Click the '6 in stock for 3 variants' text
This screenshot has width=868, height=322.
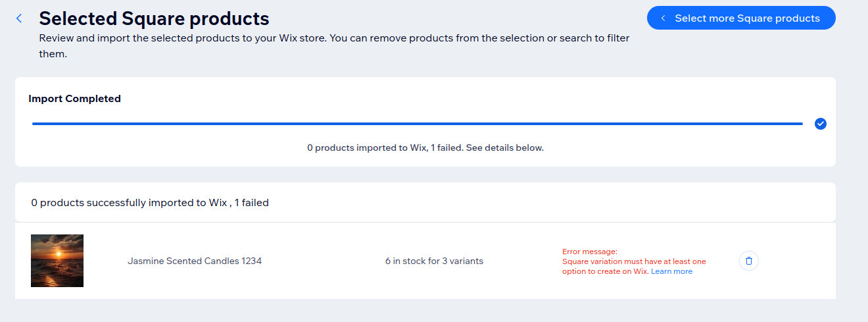point(434,261)
